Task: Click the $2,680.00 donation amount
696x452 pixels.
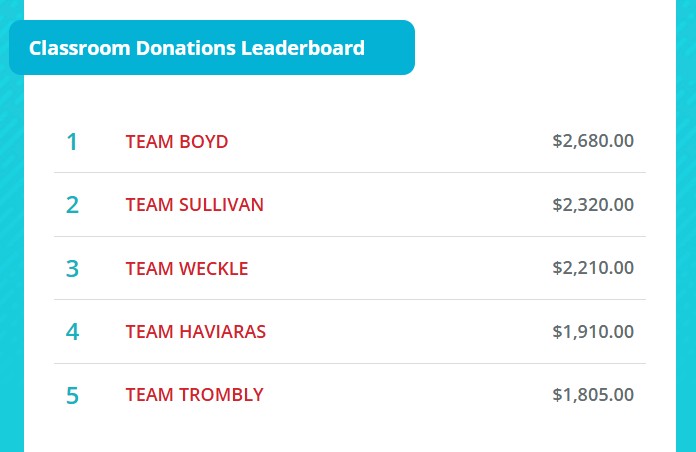Action: 593,141
